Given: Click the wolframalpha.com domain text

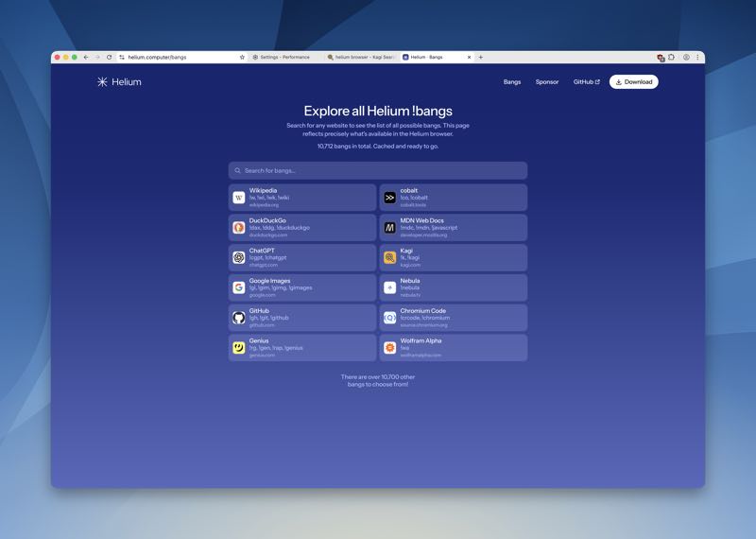Looking at the screenshot, I should coord(421,356).
